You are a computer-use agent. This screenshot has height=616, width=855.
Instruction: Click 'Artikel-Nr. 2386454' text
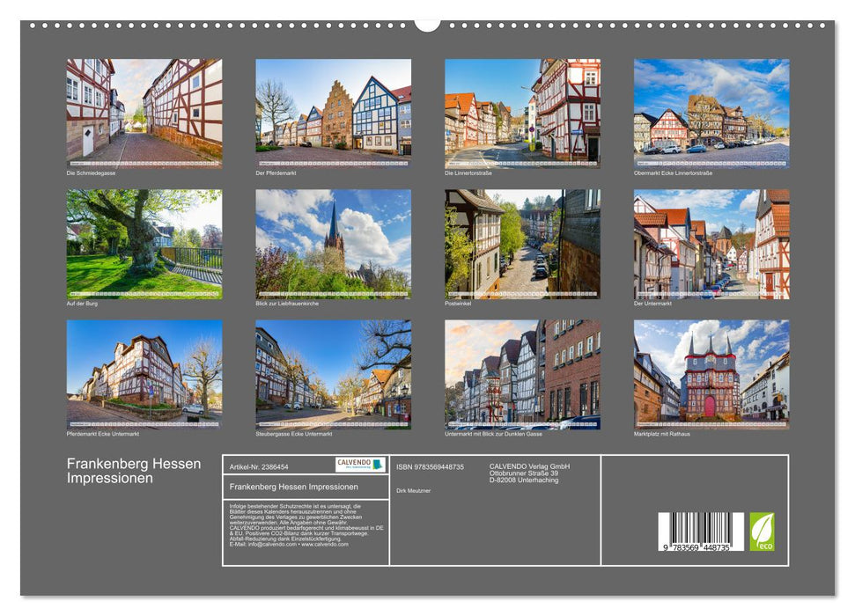pos(259,467)
